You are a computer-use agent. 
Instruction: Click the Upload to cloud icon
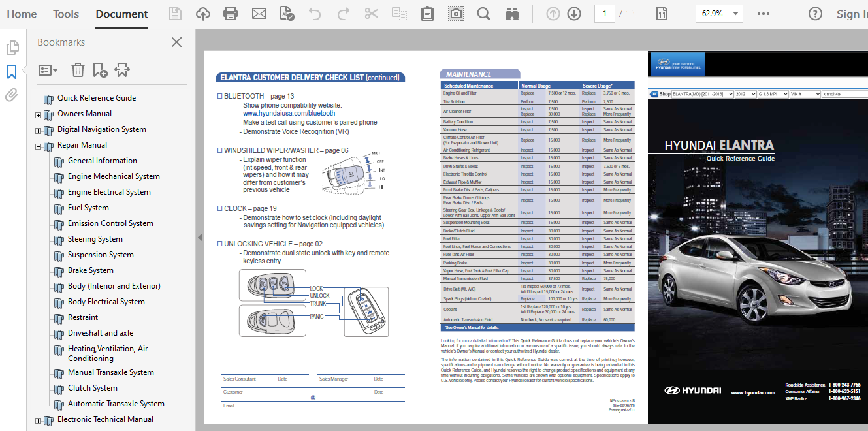point(203,14)
